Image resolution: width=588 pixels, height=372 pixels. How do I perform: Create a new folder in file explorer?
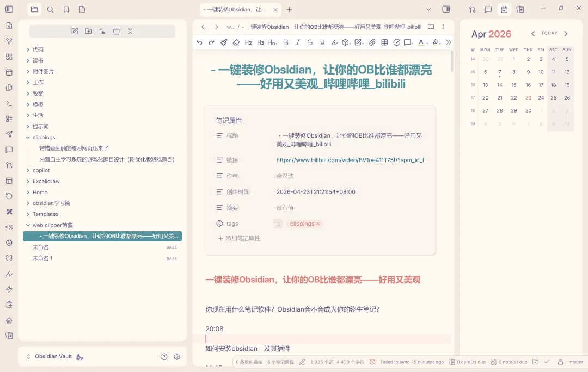89,31
